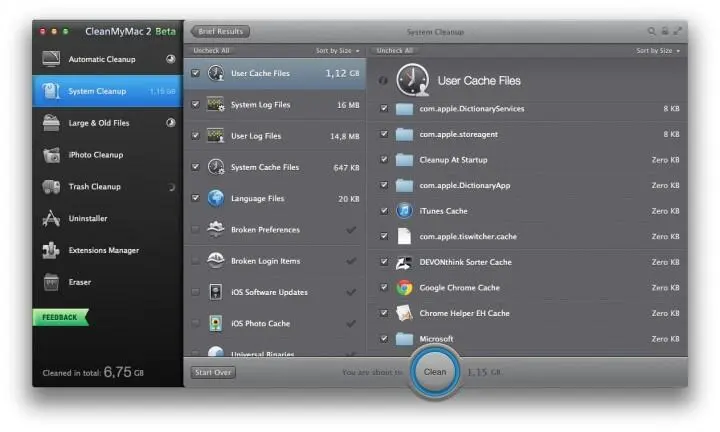Click the System Cache Files clock icon
Viewport: 720px width, 432px height.
(x=216, y=167)
